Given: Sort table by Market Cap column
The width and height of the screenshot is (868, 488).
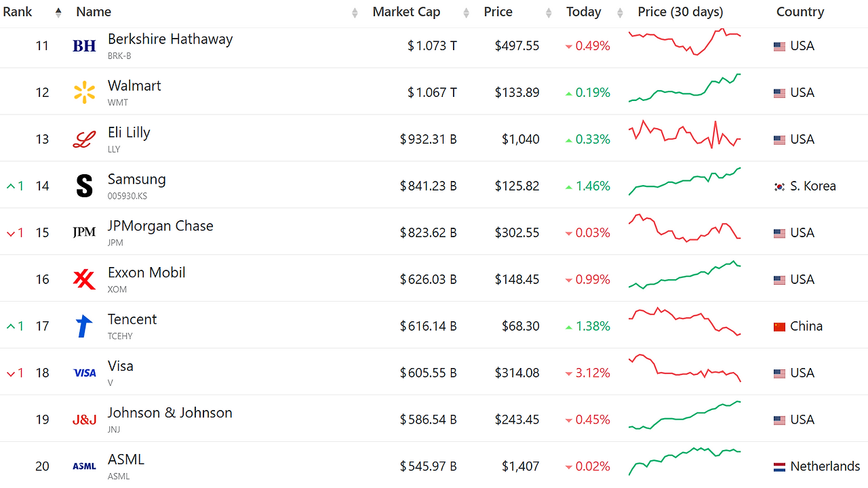Looking at the screenshot, I should [406, 12].
